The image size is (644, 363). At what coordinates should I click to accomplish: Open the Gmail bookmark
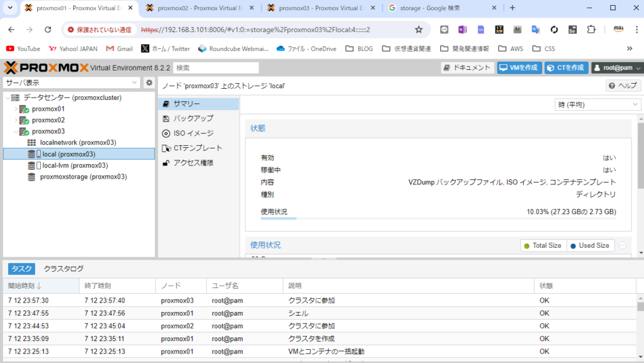119,48
